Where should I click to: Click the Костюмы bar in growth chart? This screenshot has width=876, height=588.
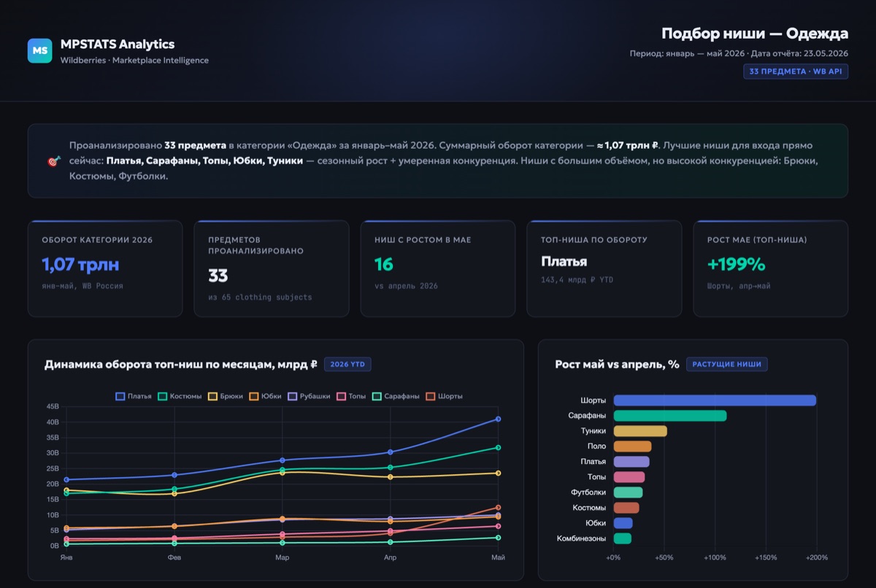626,508
